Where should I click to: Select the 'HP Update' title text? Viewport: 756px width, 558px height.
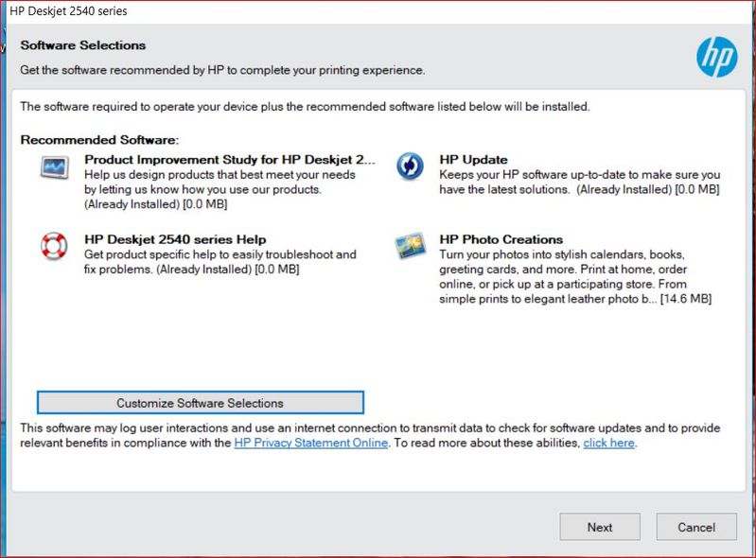[x=473, y=160]
